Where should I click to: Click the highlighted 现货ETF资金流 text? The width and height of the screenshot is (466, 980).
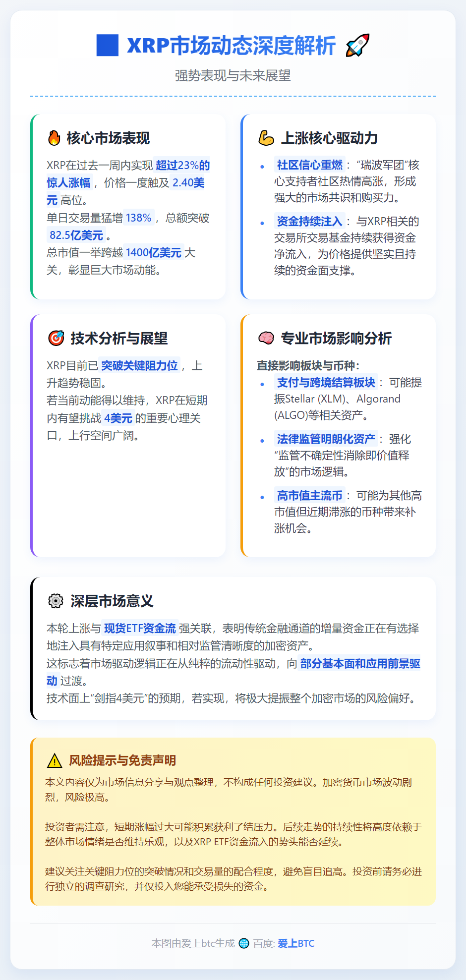coord(140,628)
